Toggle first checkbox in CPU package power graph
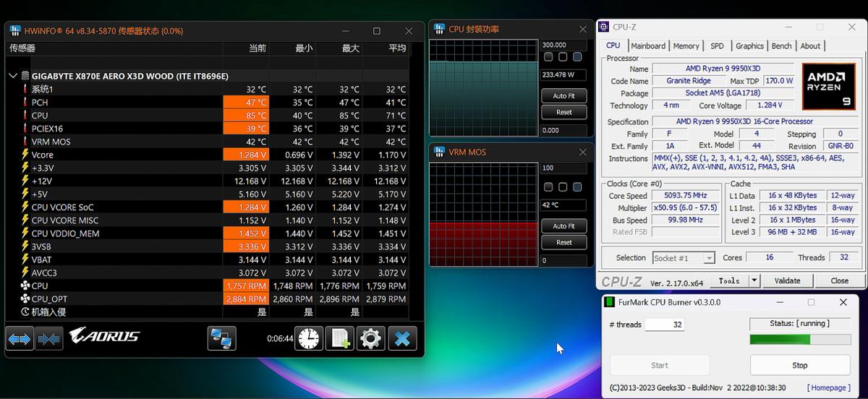 549,57
